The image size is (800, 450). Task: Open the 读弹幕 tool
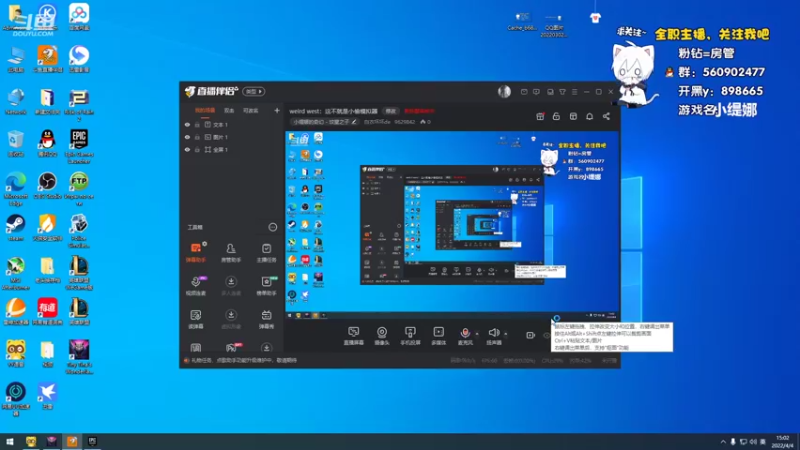195,319
